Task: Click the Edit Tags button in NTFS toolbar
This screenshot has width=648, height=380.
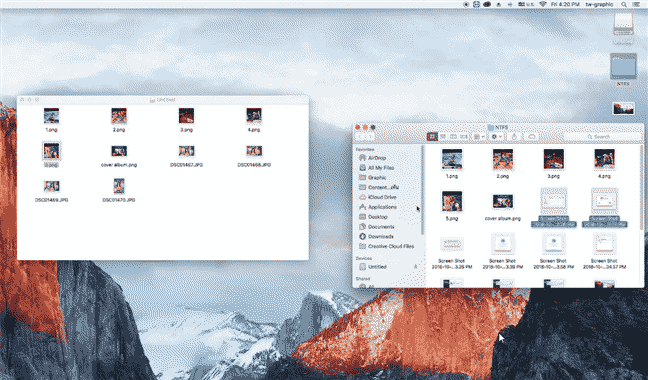Action: point(531,136)
